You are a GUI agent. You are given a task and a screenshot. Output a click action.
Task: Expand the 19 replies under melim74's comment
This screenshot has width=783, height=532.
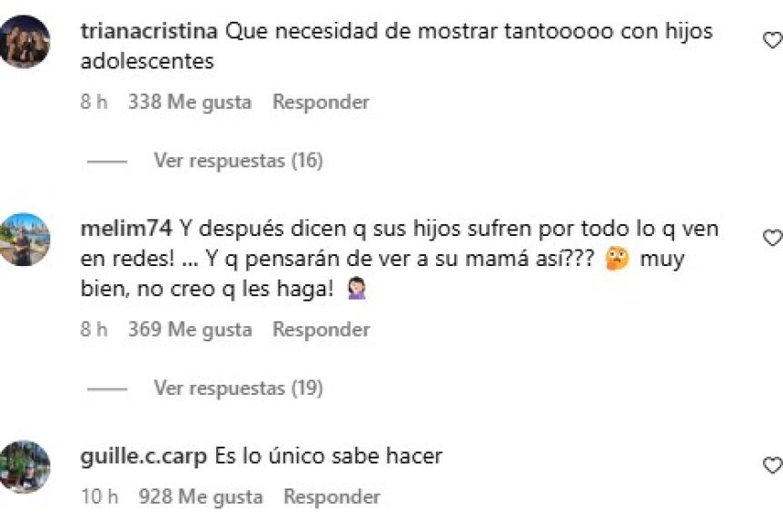(238, 389)
